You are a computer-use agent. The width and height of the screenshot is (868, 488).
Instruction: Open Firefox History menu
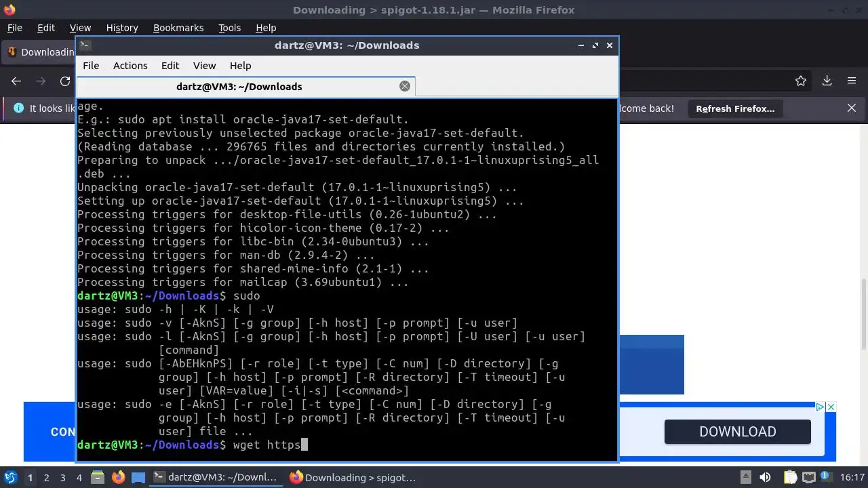tap(122, 28)
